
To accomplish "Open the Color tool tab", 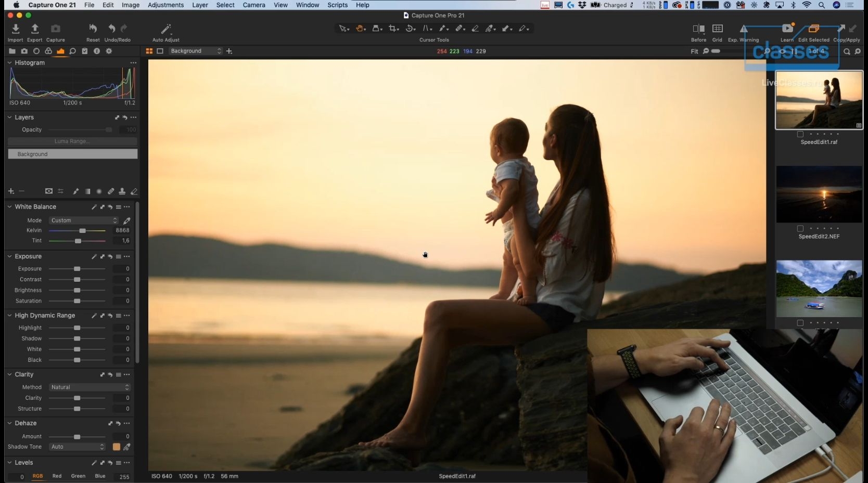I will (x=48, y=51).
